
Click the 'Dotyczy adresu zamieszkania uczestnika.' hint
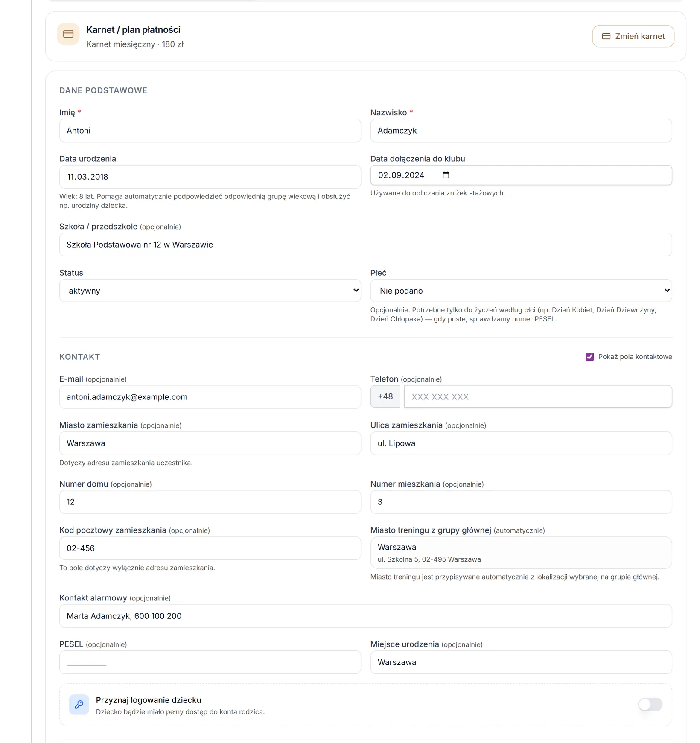click(x=126, y=463)
